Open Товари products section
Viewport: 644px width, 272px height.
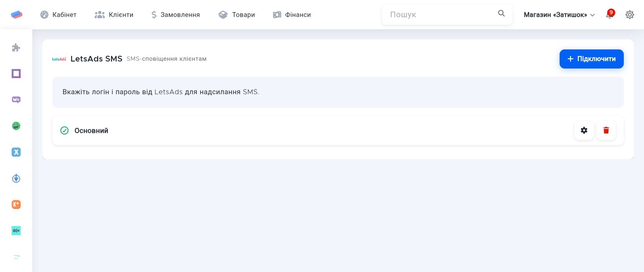click(x=237, y=15)
